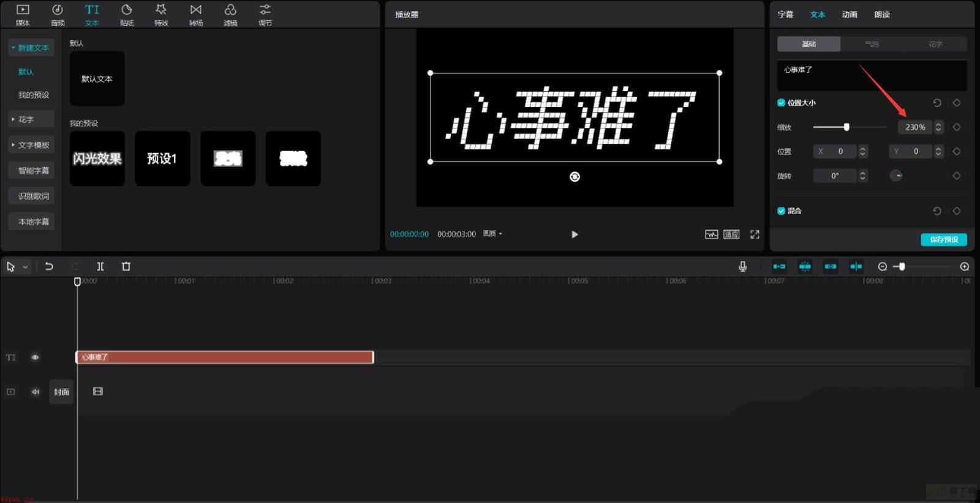Viewport: 980px width, 503px height.
Task: Click the pointer selection tool
Action: click(x=10, y=267)
